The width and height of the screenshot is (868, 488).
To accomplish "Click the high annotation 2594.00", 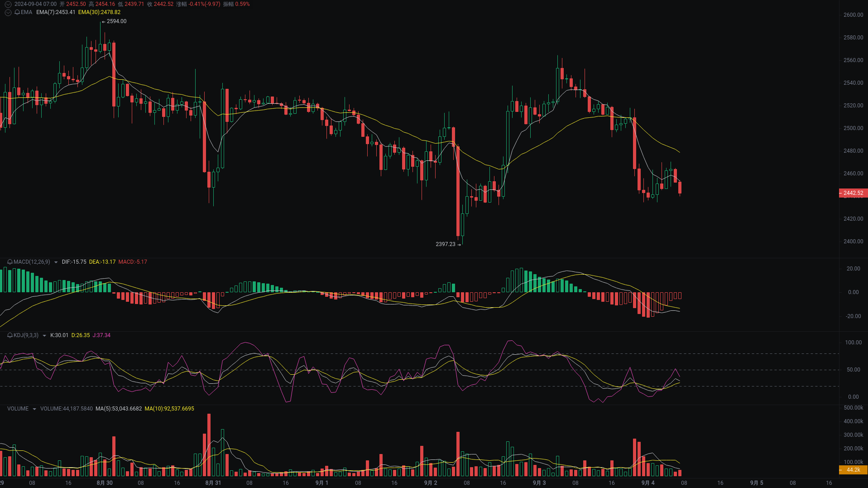I will click(x=116, y=21).
